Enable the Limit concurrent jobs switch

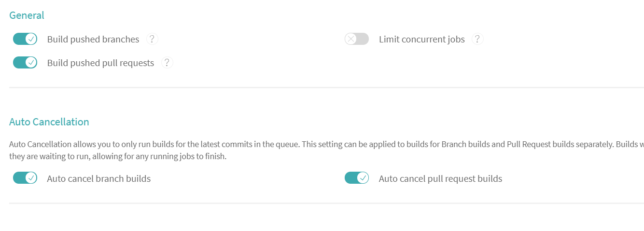[357, 39]
